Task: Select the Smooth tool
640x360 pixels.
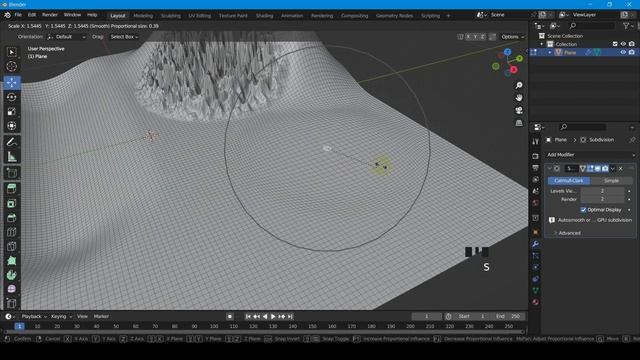Action: (11, 289)
